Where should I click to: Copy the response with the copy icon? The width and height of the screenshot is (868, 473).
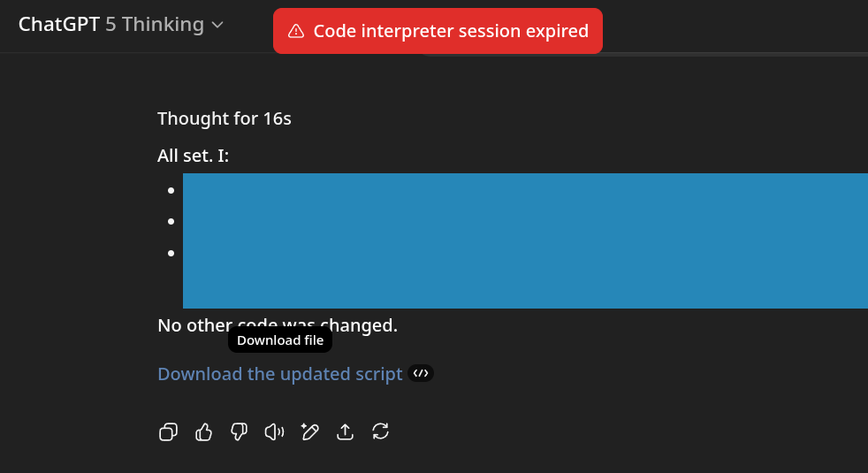[x=168, y=431]
